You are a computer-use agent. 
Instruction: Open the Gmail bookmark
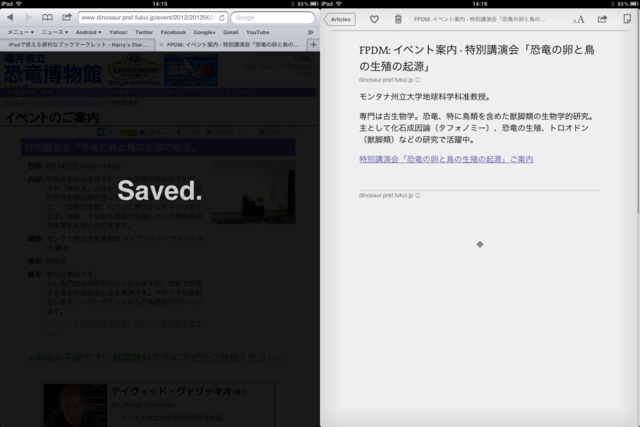pyautogui.click(x=230, y=32)
